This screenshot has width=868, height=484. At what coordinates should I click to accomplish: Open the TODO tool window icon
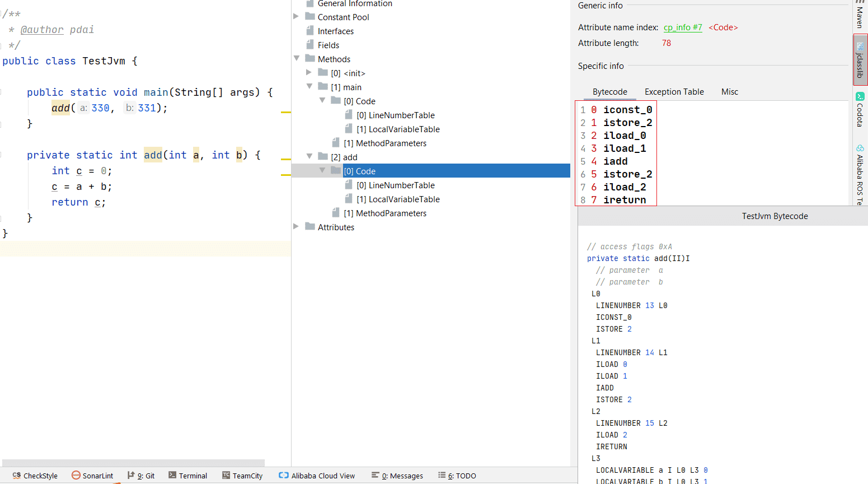tap(442, 476)
